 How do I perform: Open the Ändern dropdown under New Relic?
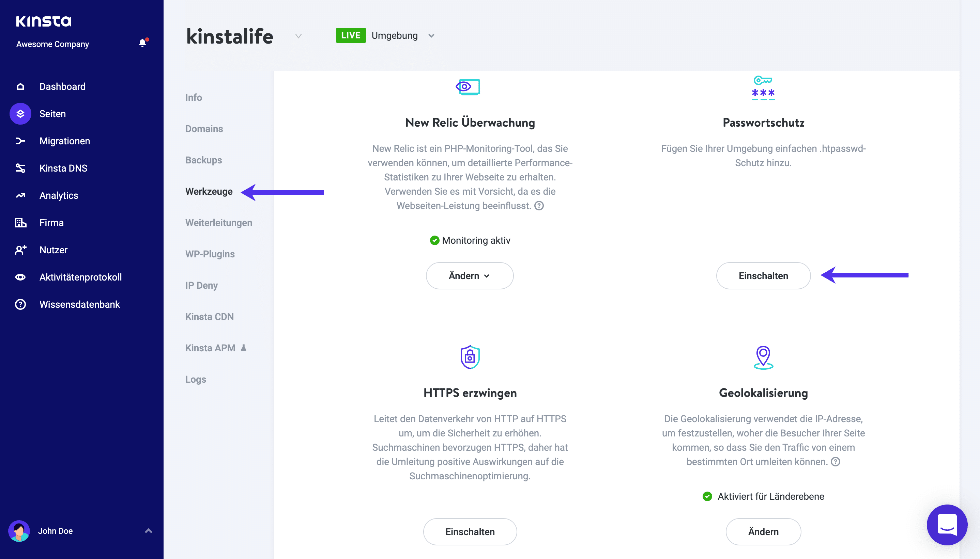470,276
